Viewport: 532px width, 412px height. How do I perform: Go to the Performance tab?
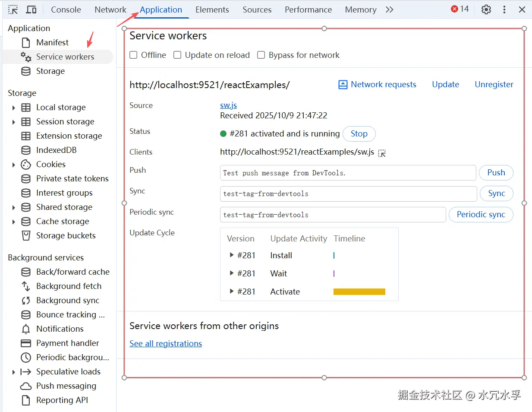point(308,10)
